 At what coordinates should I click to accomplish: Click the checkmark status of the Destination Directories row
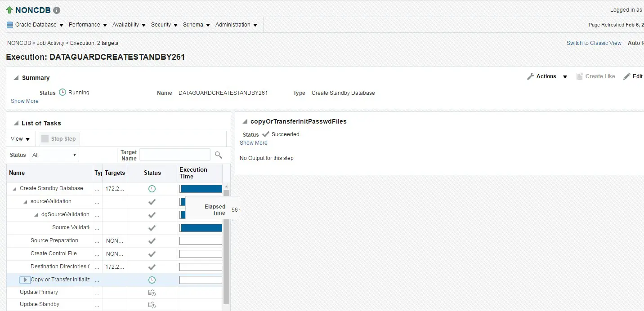click(x=152, y=267)
